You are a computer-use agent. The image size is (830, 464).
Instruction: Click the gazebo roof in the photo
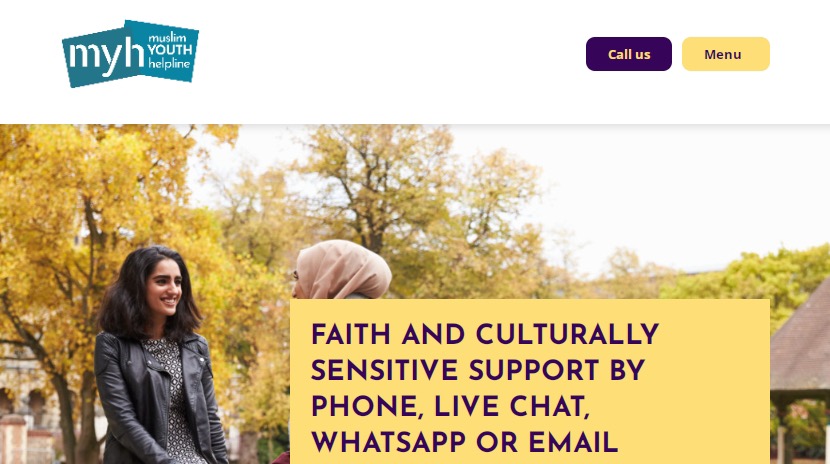click(800, 344)
